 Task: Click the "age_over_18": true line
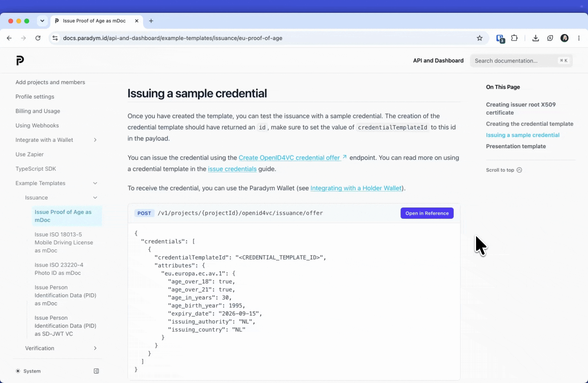(202, 282)
